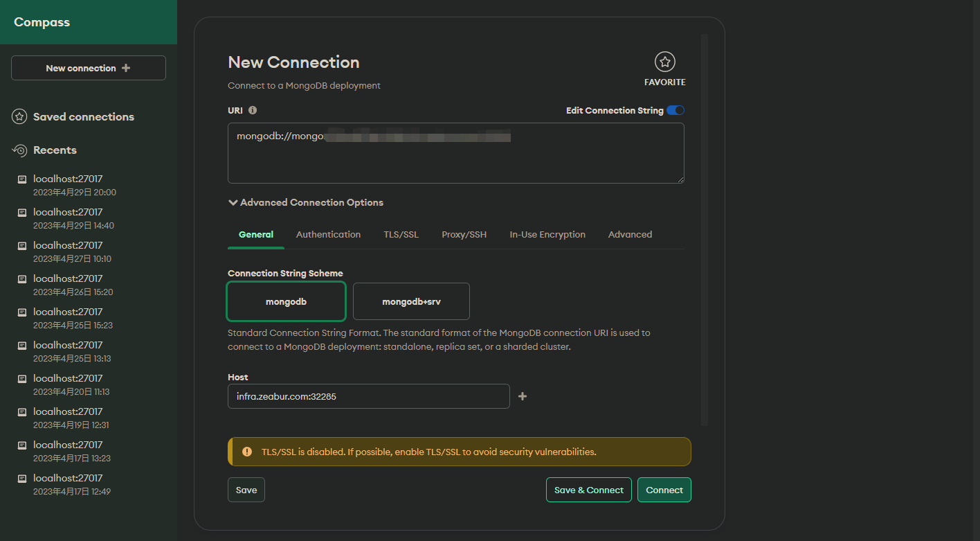The image size is (980, 541).
Task: Click connection icon for 2023年4月26日 15:20 entry
Action: tap(22, 279)
